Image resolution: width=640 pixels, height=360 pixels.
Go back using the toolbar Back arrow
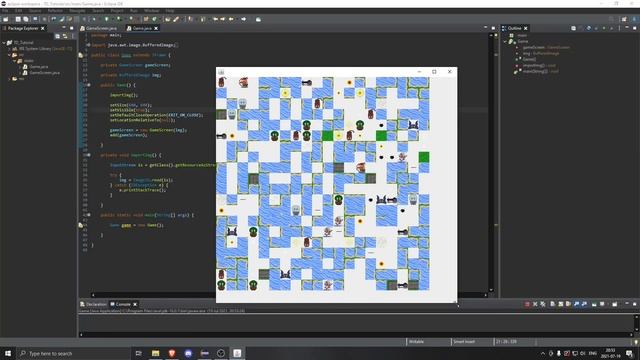click(x=231, y=19)
